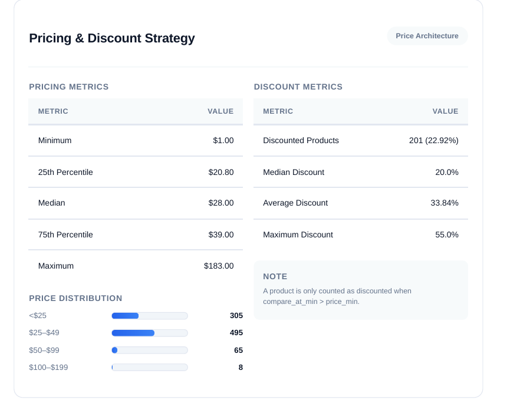507x420 pixels.
Task: Click the DISCOUNT METRICS section header
Action: click(x=298, y=87)
